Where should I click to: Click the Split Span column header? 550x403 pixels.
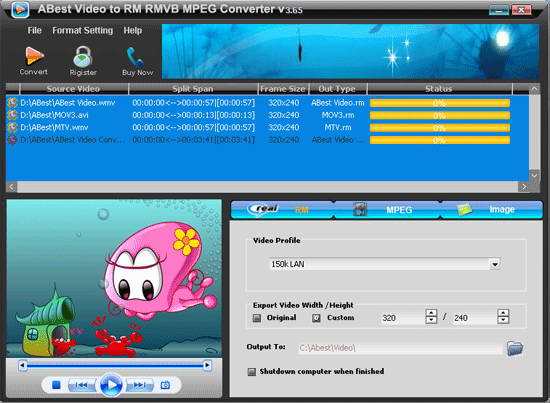(193, 89)
